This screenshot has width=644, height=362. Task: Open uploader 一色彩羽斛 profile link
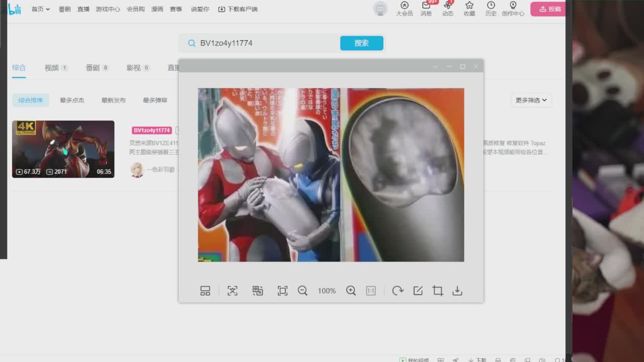pos(160,170)
